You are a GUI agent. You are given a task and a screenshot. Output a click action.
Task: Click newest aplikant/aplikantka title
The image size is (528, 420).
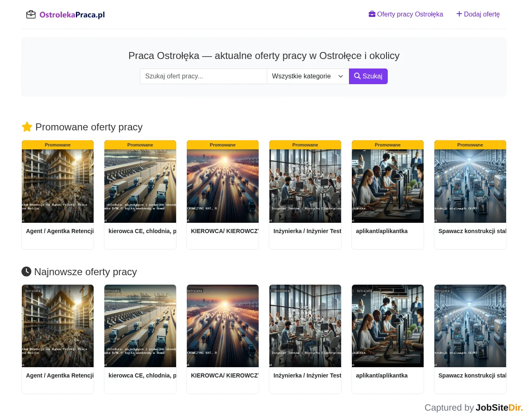(382, 375)
